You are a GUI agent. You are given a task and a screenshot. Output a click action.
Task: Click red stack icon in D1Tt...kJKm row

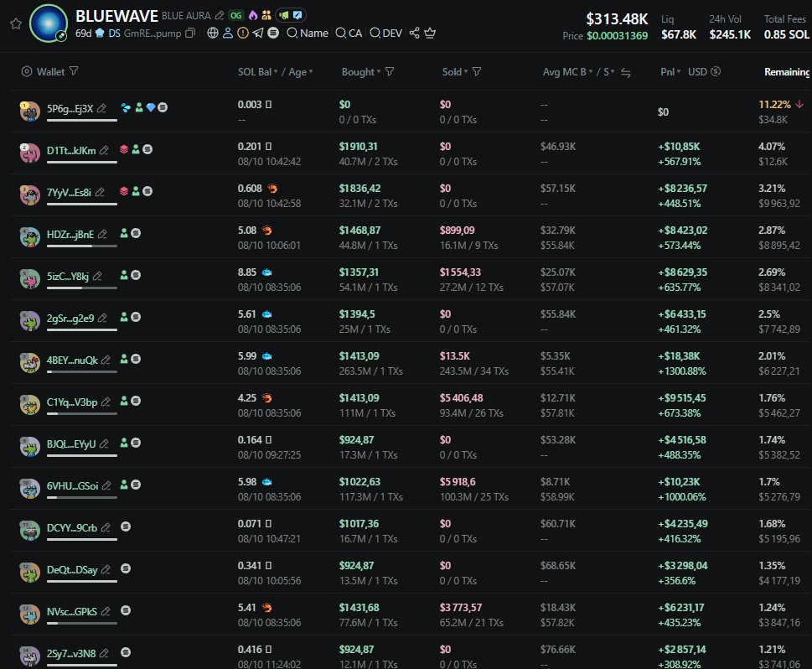pos(124,149)
